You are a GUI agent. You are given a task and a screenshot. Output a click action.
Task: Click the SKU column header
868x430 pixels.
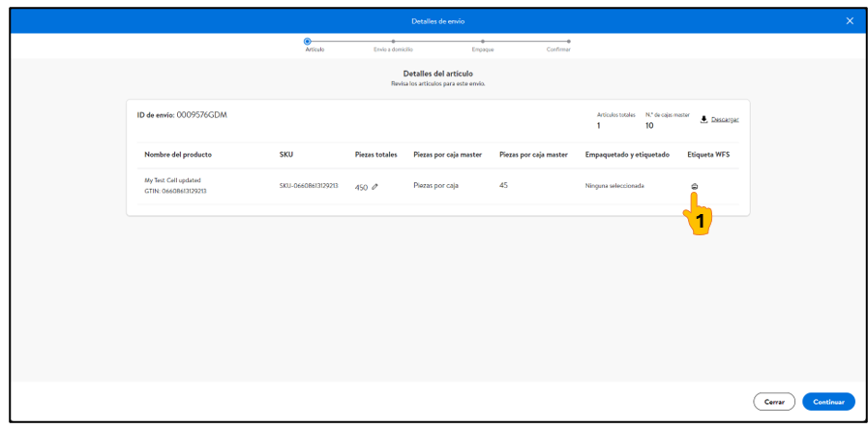286,155
